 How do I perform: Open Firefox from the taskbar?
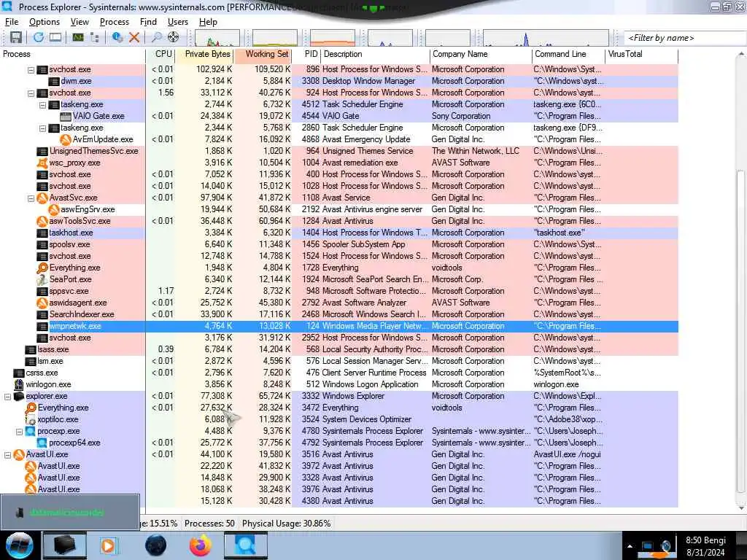201,545
